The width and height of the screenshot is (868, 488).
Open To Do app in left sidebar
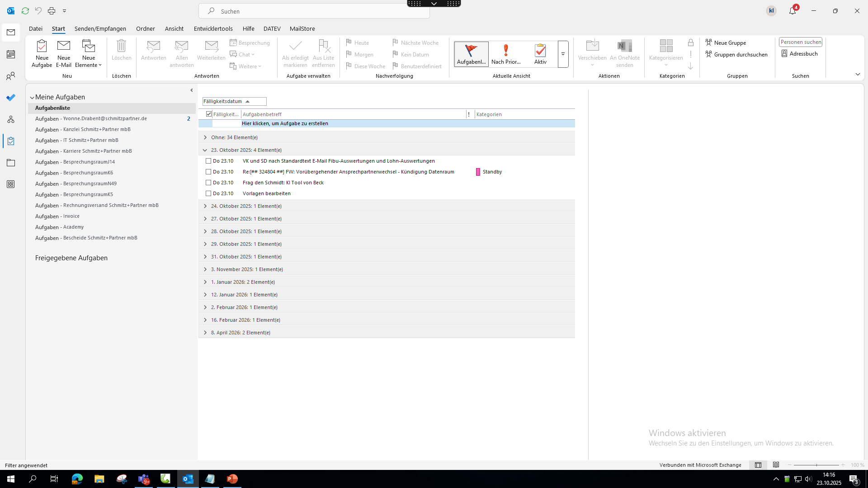tap(11, 98)
